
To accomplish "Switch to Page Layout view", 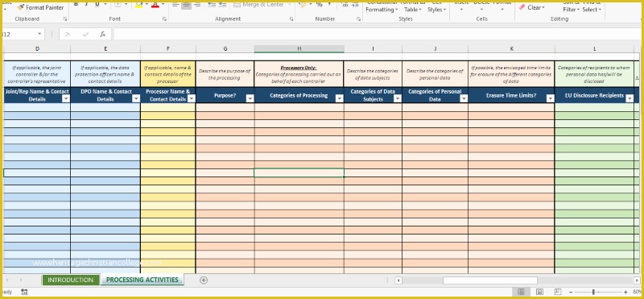I will [x=539, y=292].
